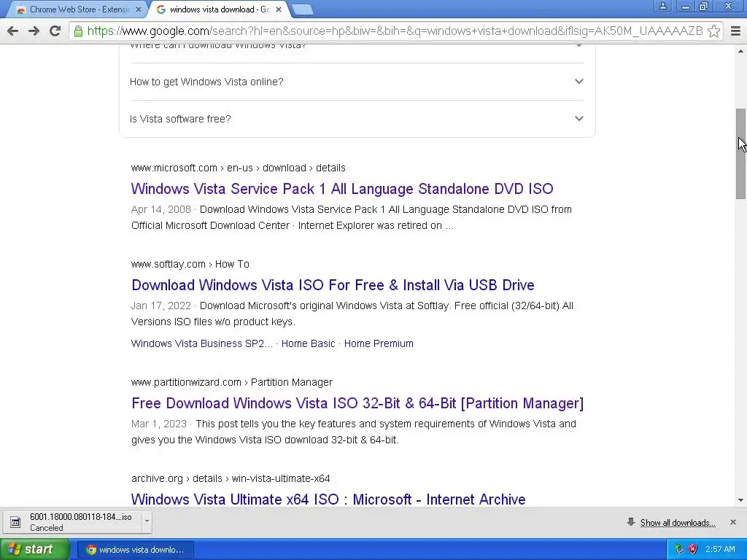747x560 pixels.
Task: Open a new tab with the new tab button
Action: [x=301, y=9]
